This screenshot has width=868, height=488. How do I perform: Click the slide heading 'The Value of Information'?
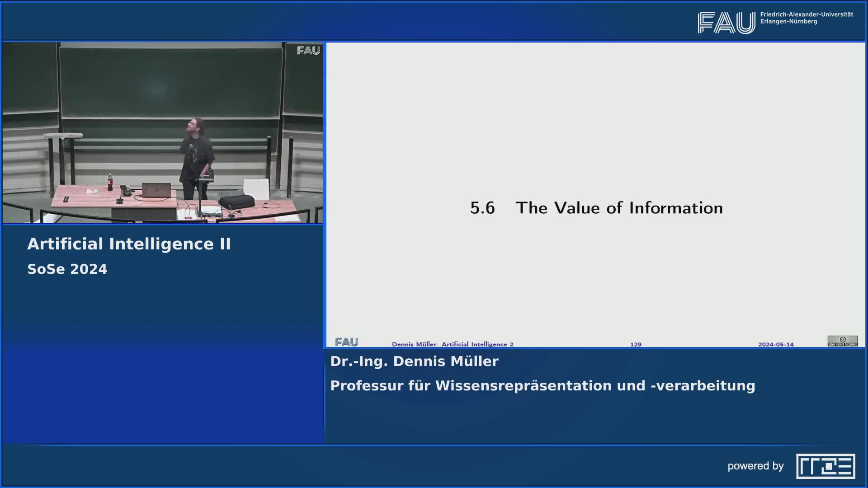click(619, 208)
